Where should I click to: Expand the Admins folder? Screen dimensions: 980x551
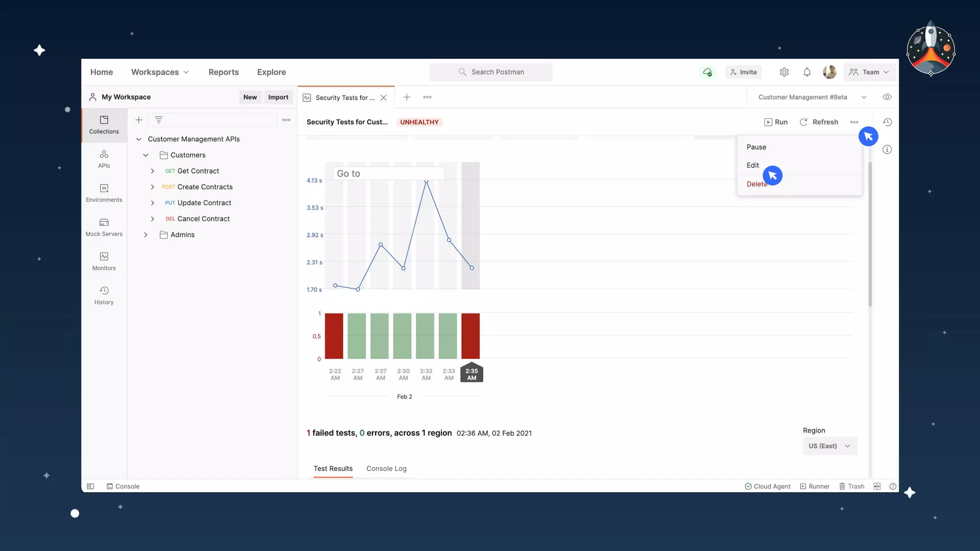tap(145, 235)
